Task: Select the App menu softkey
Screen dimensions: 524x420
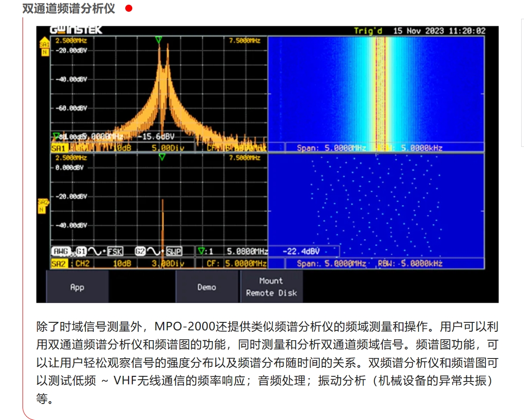Action: 77,287
